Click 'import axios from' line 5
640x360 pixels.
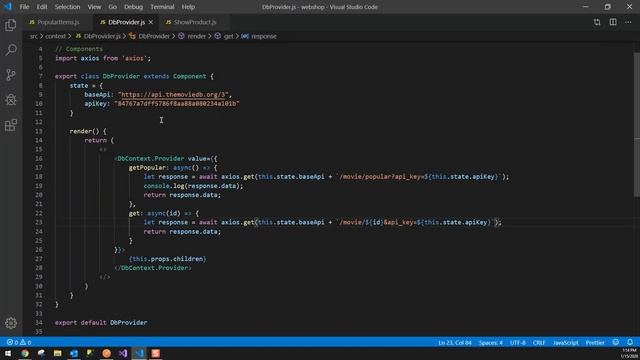point(102,58)
